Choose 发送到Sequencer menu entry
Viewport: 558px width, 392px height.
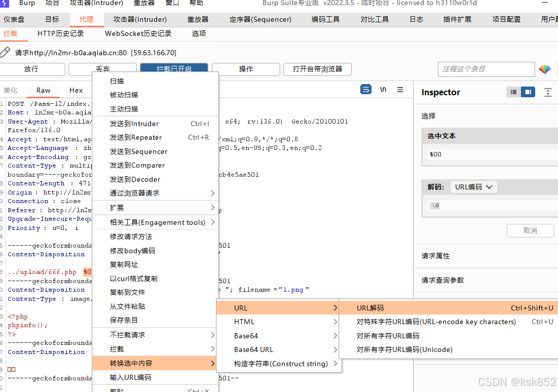tap(155, 151)
